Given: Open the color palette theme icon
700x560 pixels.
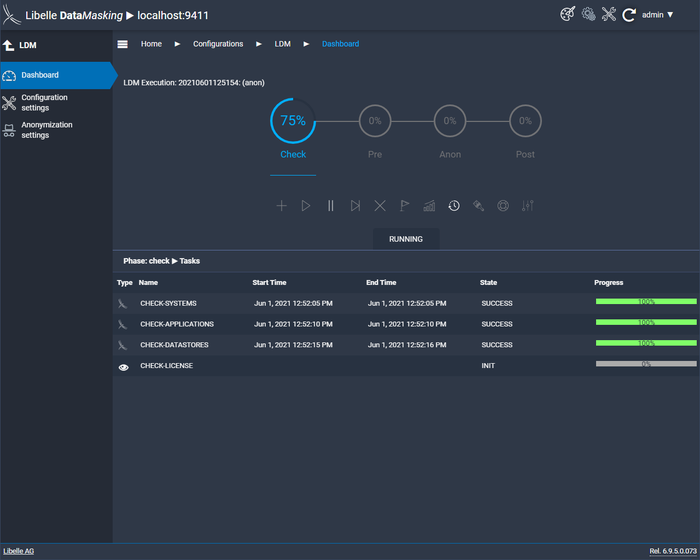Looking at the screenshot, I should pos(567,14).
